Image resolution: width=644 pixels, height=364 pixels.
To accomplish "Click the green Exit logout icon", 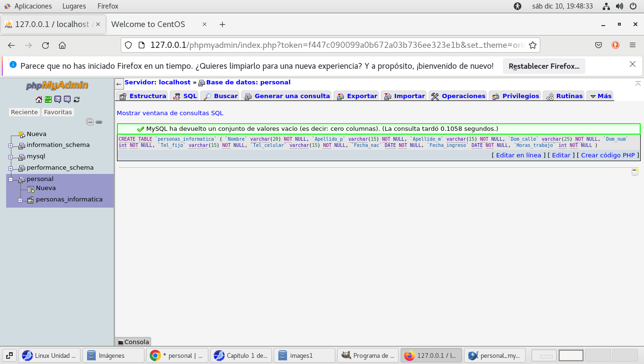I will click(x=48, y=100).
